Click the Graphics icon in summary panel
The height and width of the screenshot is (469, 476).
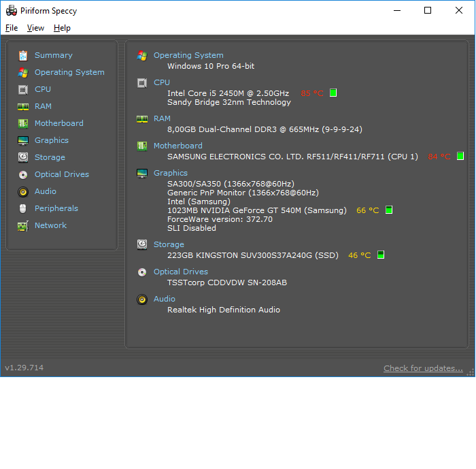click(x=142, y=174)
